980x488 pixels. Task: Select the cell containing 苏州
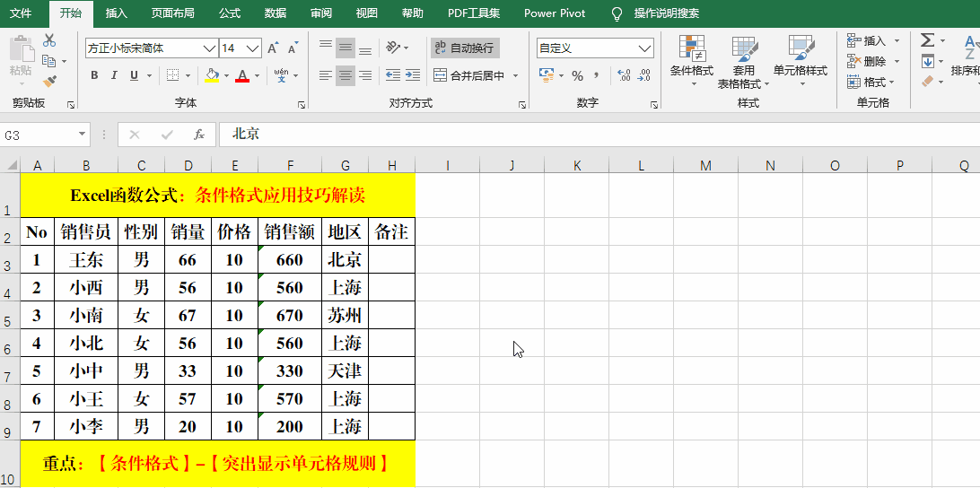click(345, 315)
